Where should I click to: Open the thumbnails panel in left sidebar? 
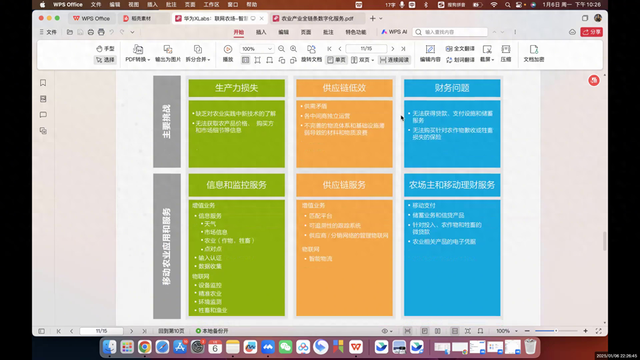43,99
